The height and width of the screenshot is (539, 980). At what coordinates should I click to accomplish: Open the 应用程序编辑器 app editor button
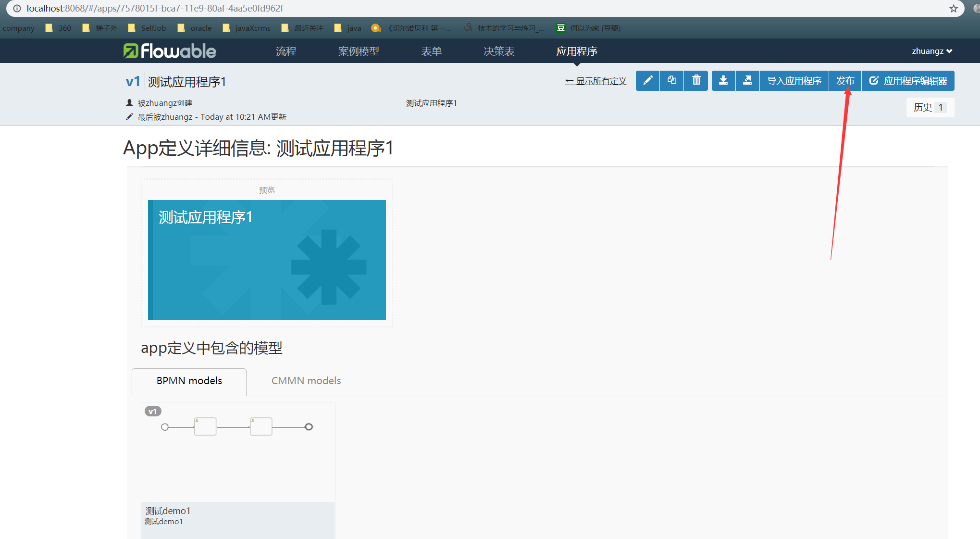click(908, 80)
